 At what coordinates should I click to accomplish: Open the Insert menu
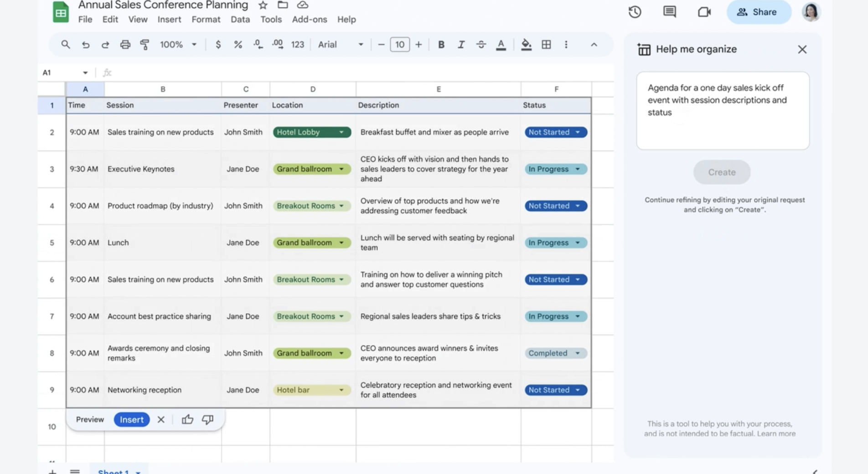[169, 19]
